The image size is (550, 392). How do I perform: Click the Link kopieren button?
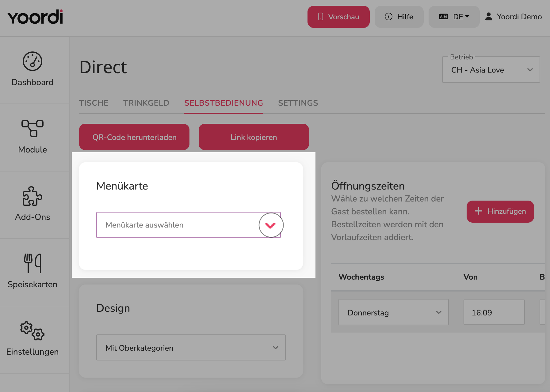(254, 137)
